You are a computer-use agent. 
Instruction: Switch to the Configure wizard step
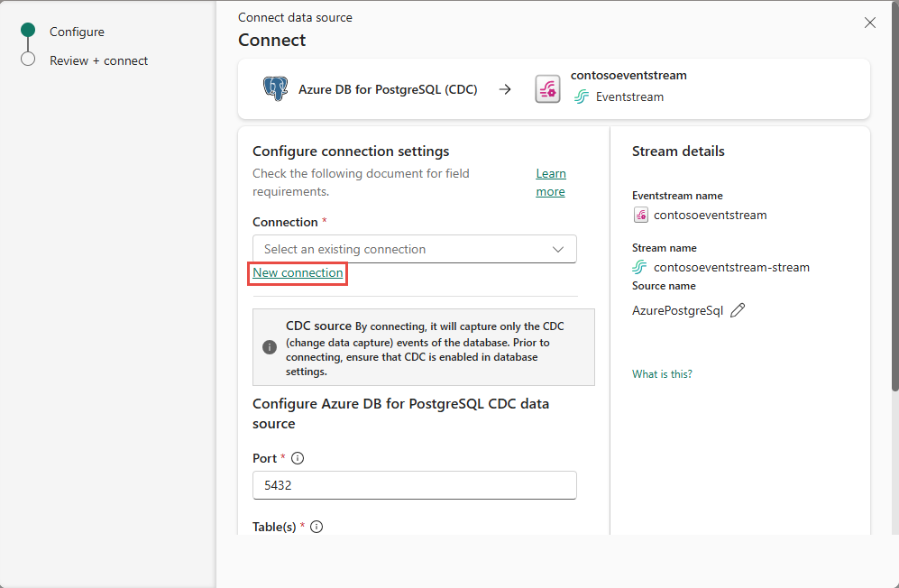click(x=77, y=32)
